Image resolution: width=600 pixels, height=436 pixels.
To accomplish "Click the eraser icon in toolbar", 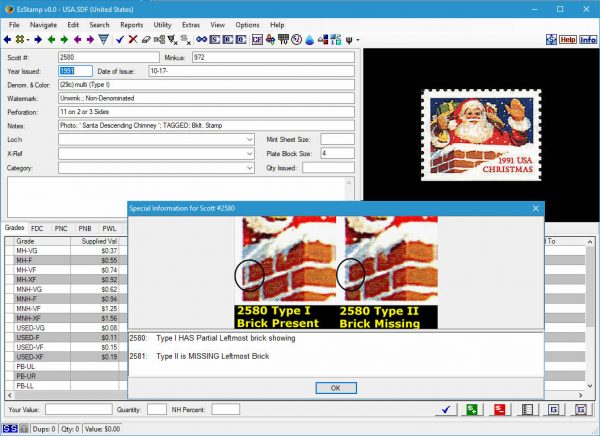I will 146,39.
